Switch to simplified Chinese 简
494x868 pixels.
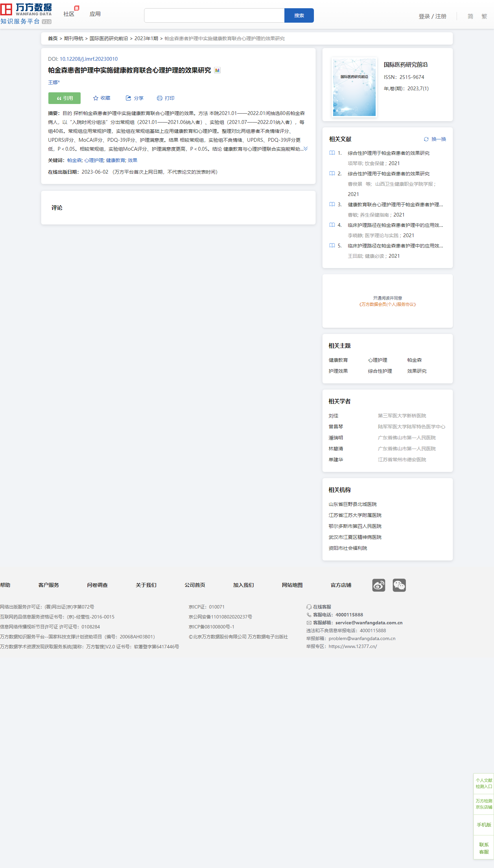470,16
